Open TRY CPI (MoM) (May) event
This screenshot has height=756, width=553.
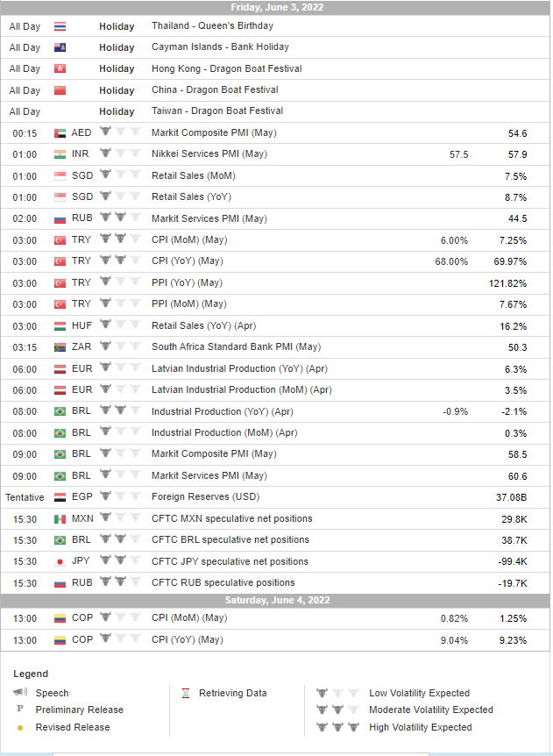189,240
